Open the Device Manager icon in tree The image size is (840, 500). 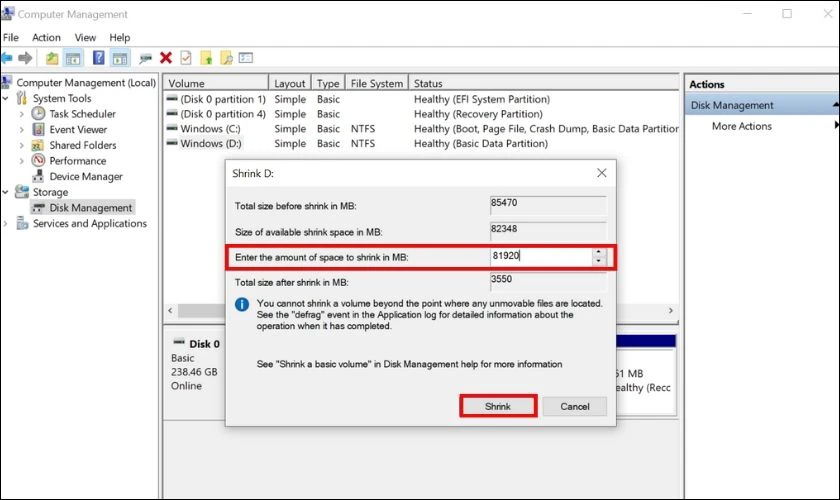pyautogui.click(x=38, y=176)
